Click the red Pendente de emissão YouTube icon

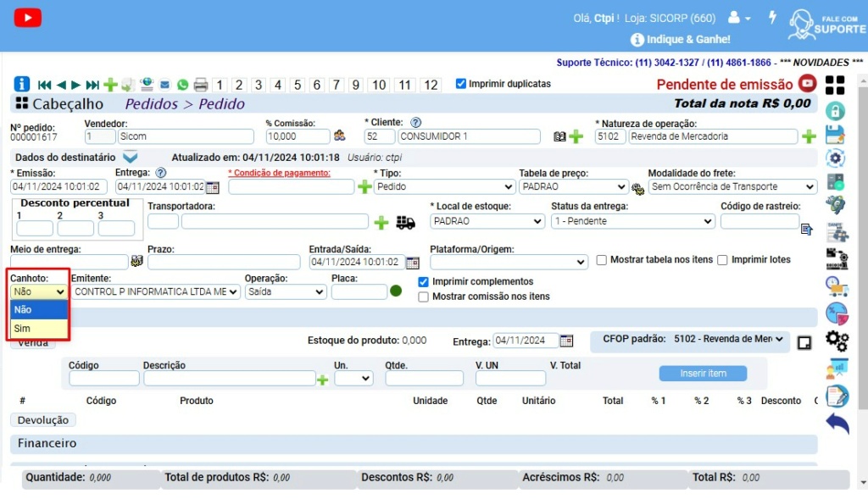point(808,84)
